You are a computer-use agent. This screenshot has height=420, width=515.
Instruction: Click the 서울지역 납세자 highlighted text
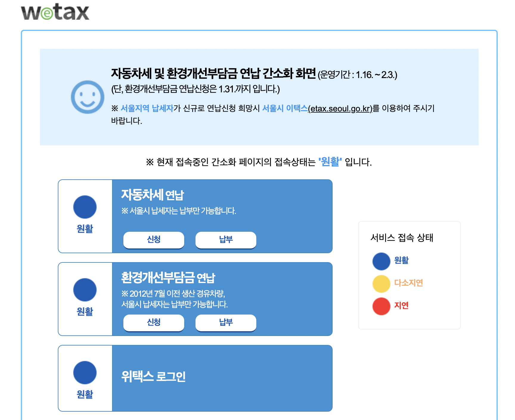point(147,108)
